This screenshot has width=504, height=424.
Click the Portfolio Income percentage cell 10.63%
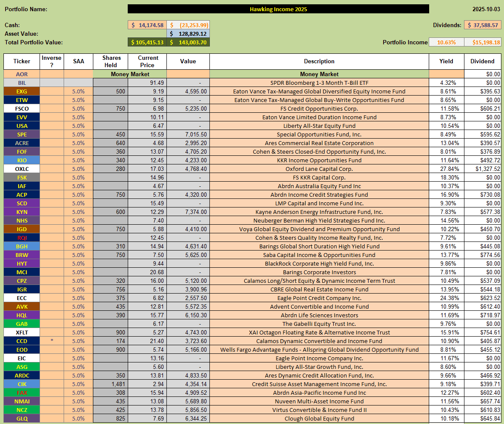pos(446,42)
